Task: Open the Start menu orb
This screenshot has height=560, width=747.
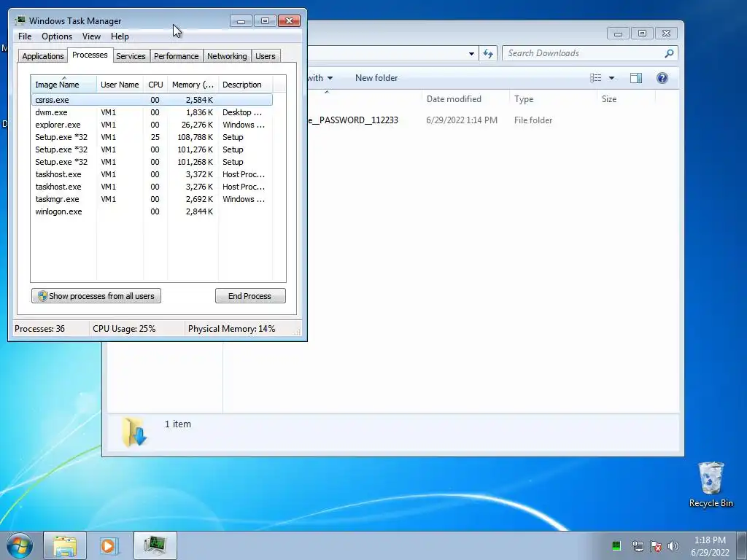Action: (19, 545)
